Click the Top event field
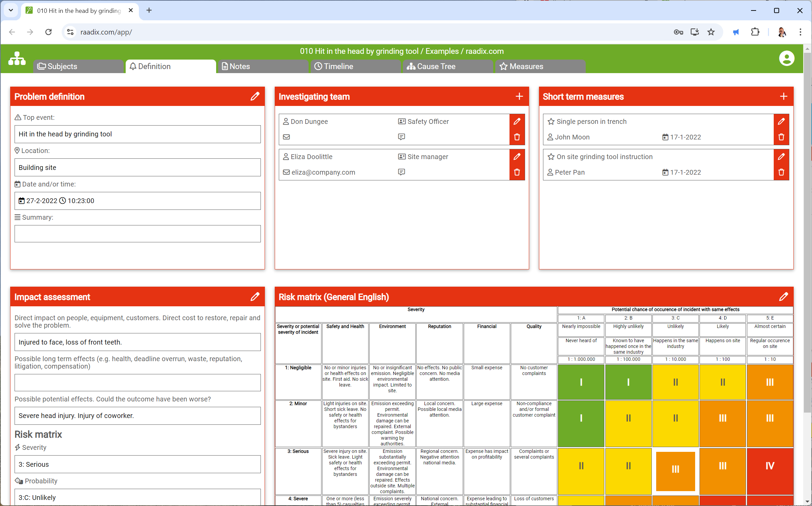The image size is (812, 506). pos(138,134)
